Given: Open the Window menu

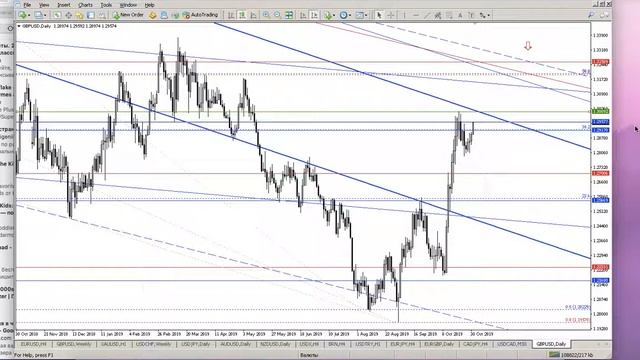Looking at the screenshot, I should click(128, 5).
